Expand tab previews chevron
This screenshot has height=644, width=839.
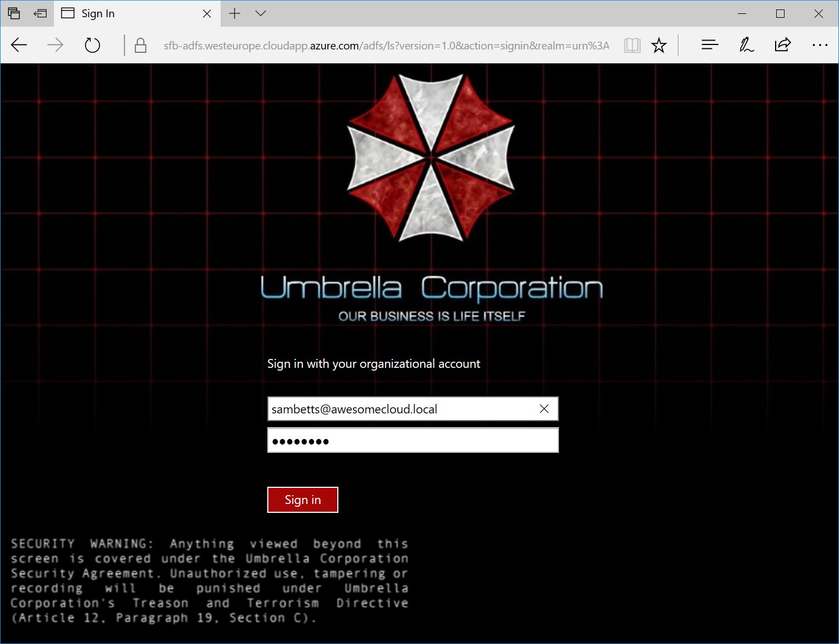coord(261,13)
